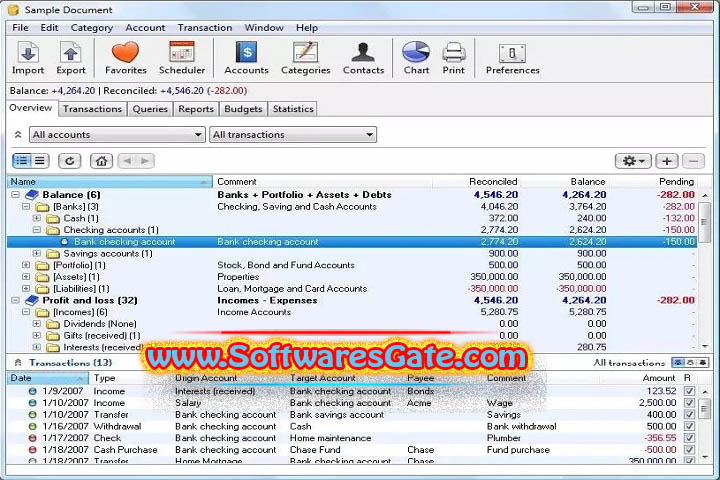The width and height of the screenshot is (720, 480).
Task: Collapse the Checking accounts (1) folder
Action: coord(37,230)
